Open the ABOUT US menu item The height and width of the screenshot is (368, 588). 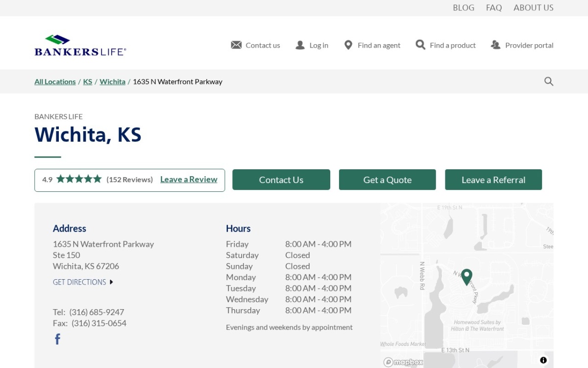534,8
